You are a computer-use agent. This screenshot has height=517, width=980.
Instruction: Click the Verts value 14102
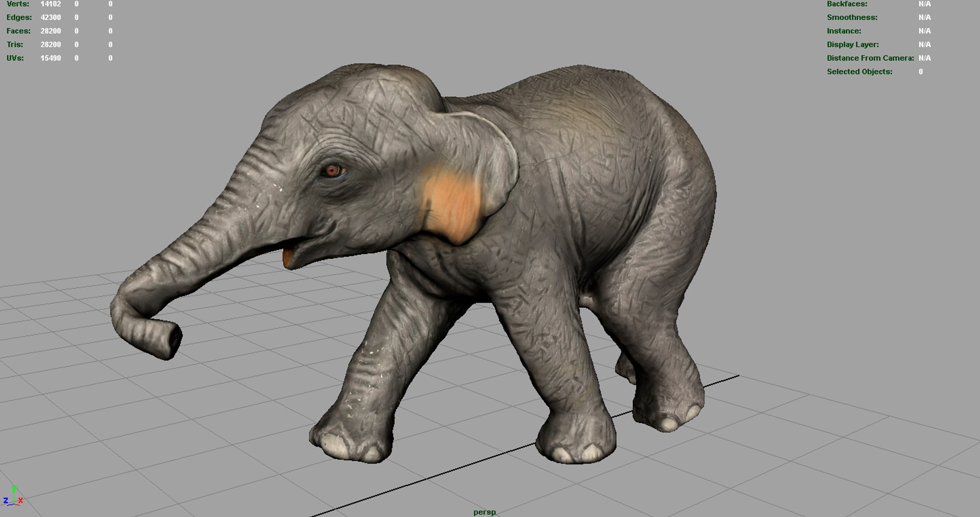coord(51,4)
